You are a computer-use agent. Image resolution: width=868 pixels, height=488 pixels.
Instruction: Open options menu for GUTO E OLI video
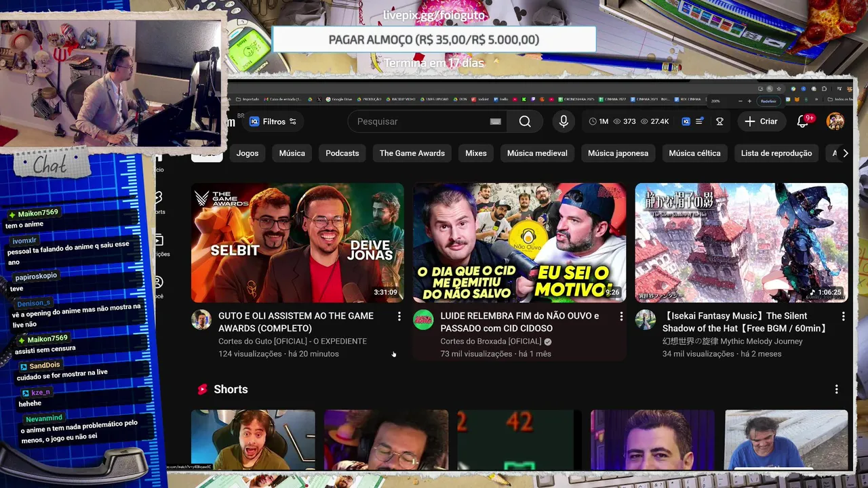(x=399, y=317)
